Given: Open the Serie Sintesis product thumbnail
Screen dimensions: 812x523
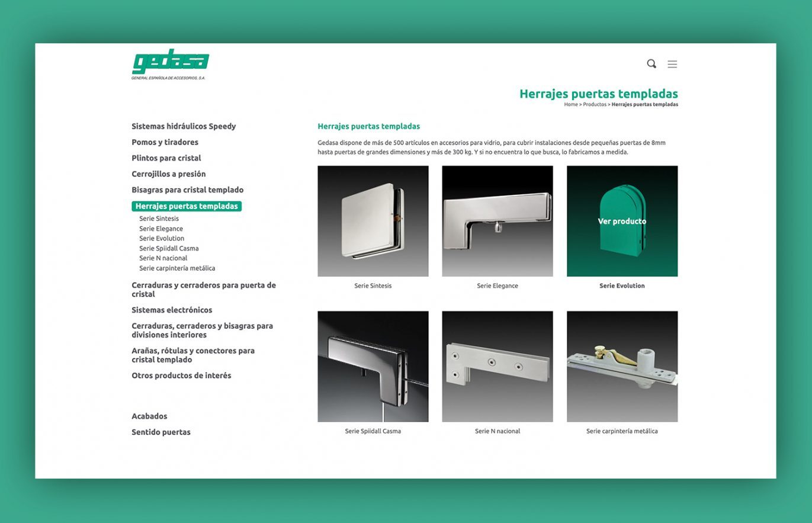Looking at the screenshot, I should pos(373,221).
